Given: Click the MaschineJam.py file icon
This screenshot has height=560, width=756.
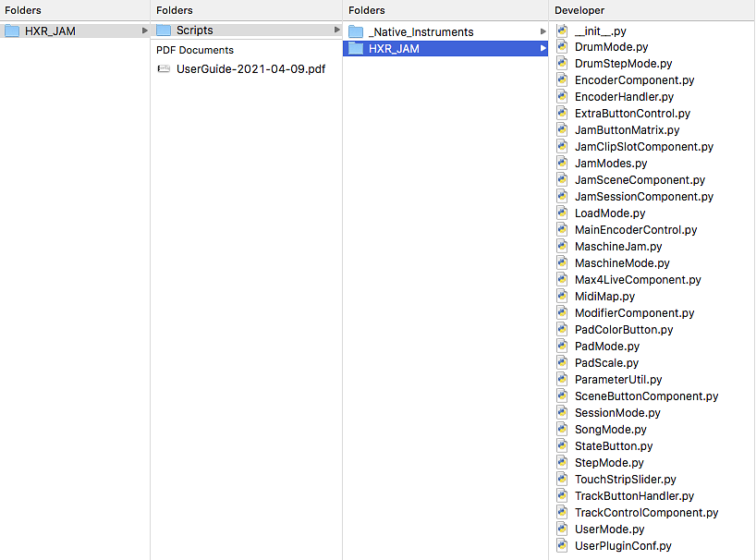Looking at the screenshot, I should [562, 246].
